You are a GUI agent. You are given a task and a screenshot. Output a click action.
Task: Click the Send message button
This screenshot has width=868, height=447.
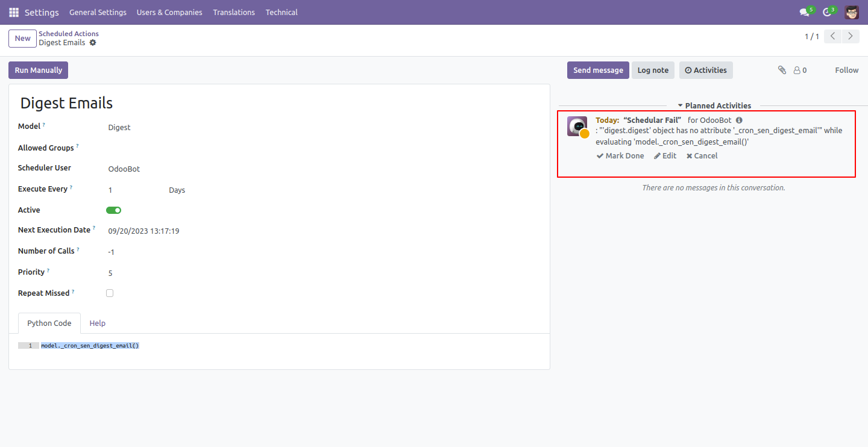[598, 70]
